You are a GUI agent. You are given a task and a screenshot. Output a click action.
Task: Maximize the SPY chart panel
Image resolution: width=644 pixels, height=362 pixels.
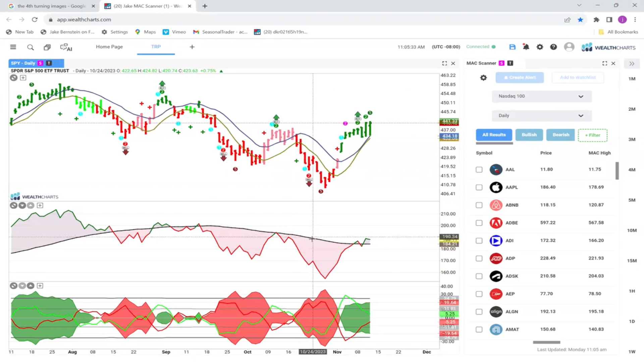coord(444,63)
